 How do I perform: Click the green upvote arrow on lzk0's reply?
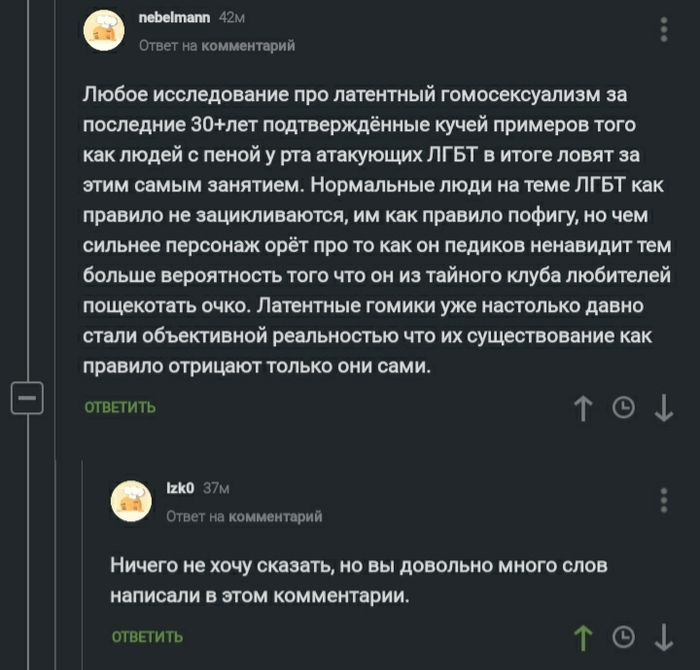click(x=585, y=636)
